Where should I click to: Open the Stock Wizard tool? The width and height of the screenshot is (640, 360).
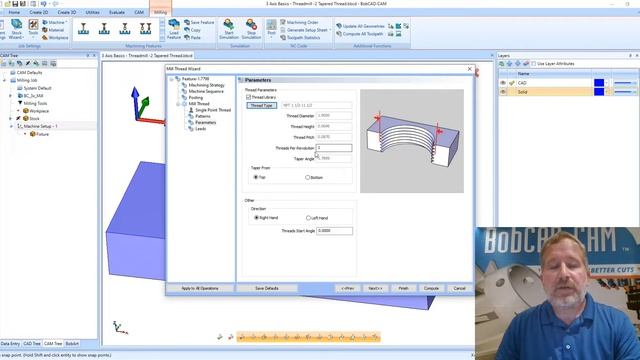pyautogui.click(x=16, y=29)
